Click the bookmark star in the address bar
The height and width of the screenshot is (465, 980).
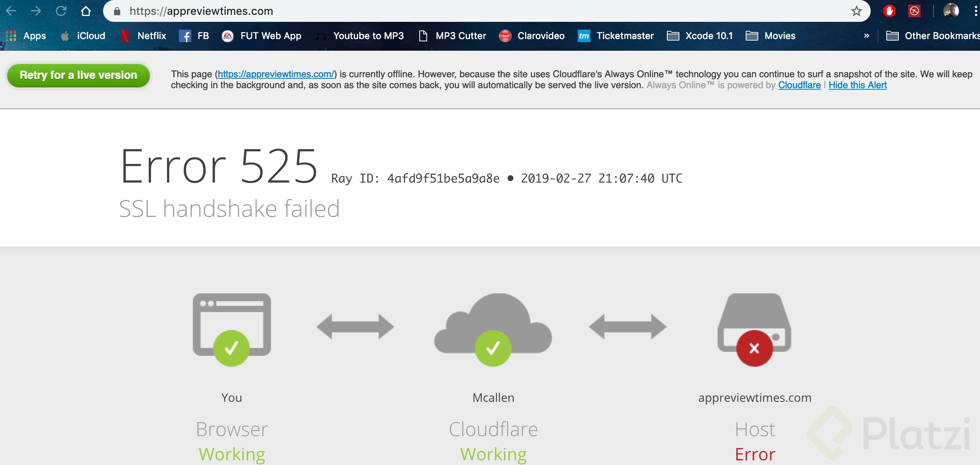tap(856, 11)
